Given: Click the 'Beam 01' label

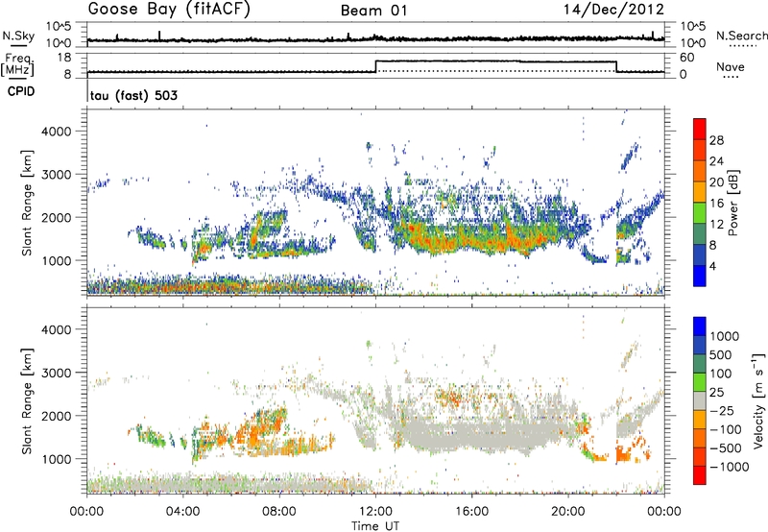Looking at the screenshot, I should click(x=374, y=11).
